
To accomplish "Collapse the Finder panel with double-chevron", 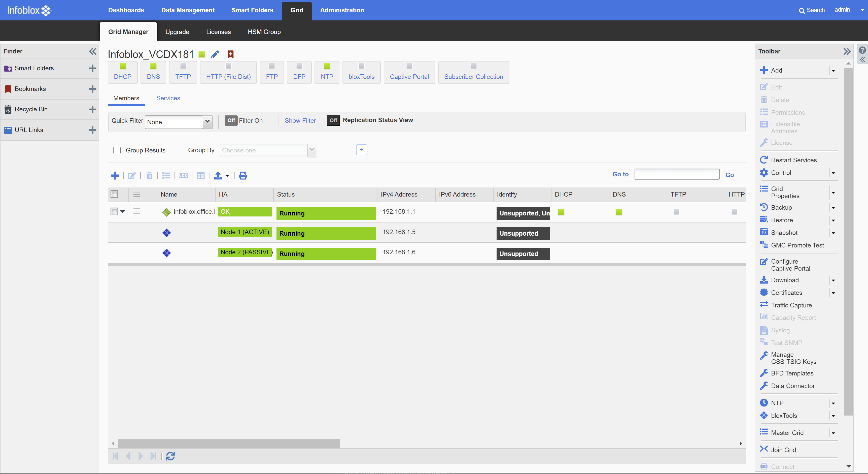I will pos(92,51).
